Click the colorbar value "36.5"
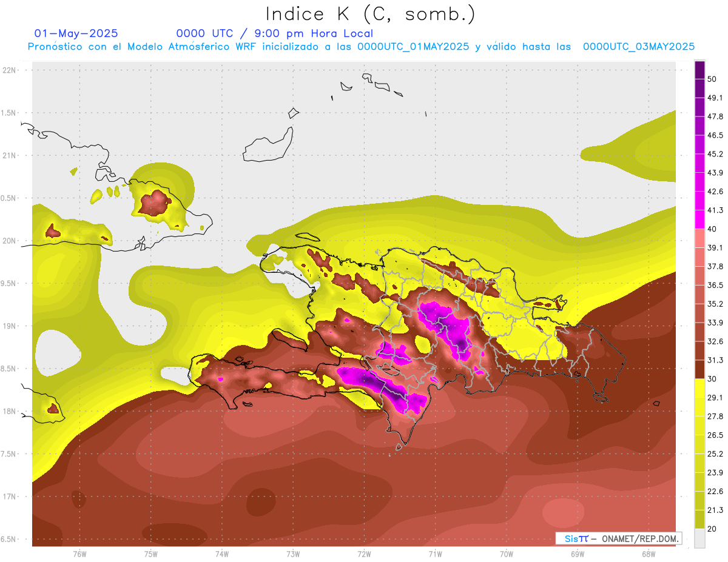Viewport: 728px width, 562px height. [x=715, y=285]
